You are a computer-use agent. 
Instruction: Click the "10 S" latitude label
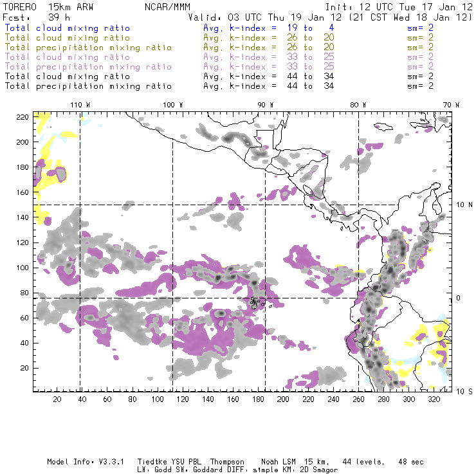[464, 392]
